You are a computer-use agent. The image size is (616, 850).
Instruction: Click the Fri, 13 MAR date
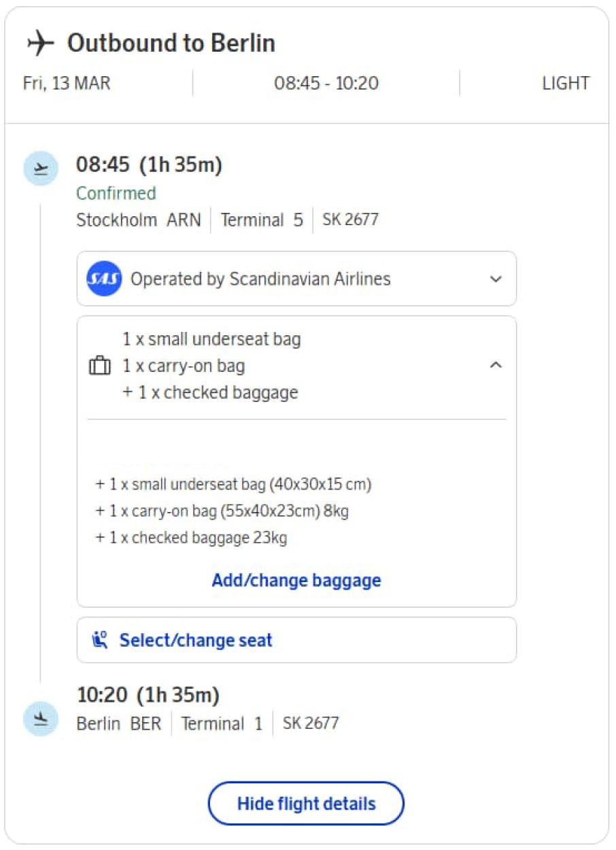tap(67, 84)
